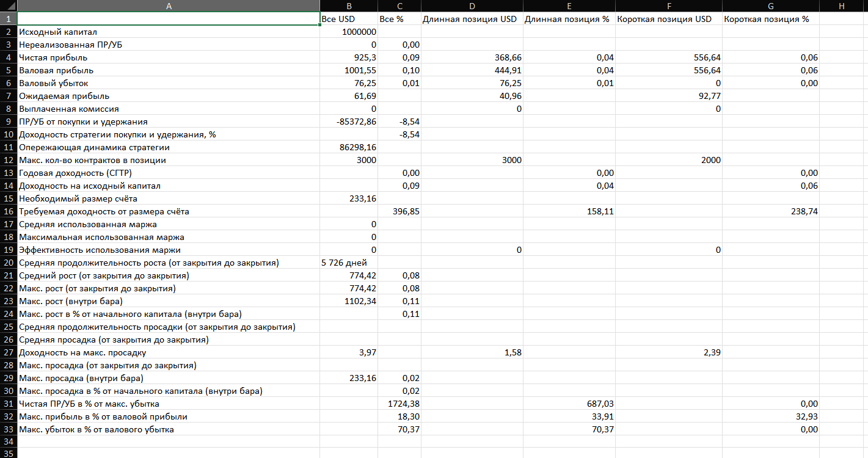
Task: Select the value 1724,38
Action: [399, 404]
